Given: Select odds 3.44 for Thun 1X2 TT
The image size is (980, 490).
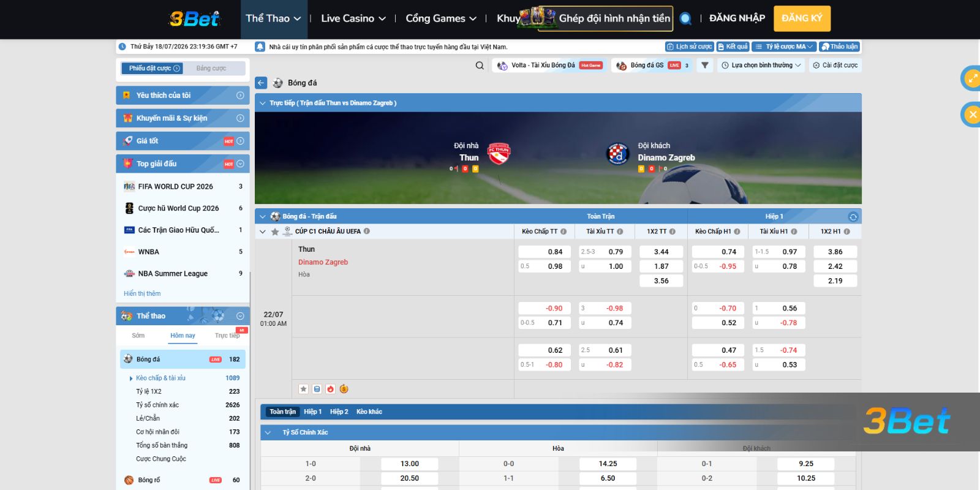Looking at the screenshot, I should (661, 252).
